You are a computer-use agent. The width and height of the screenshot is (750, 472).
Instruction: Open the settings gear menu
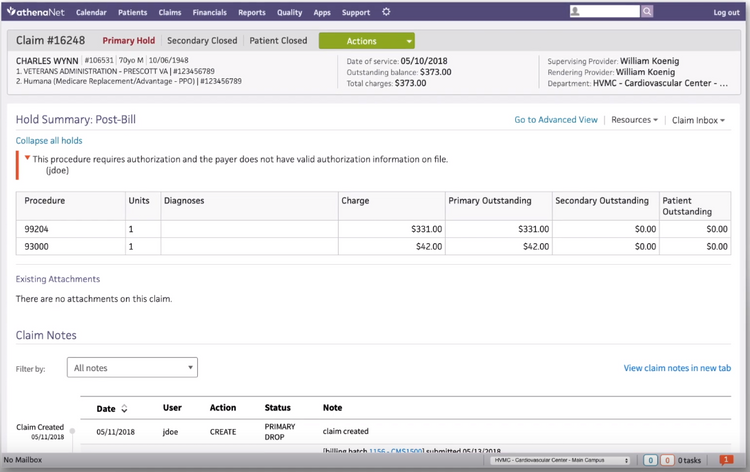click(386, 12)
